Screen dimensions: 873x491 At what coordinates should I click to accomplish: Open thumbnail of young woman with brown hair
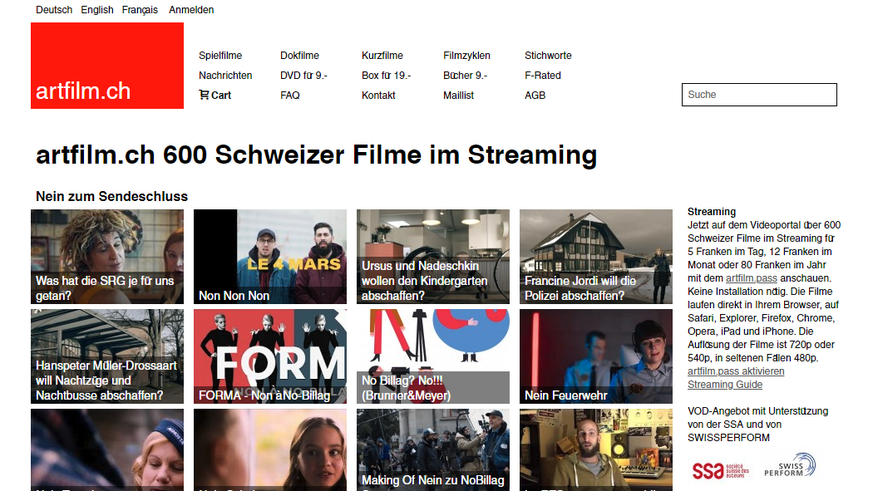[270, 450]
